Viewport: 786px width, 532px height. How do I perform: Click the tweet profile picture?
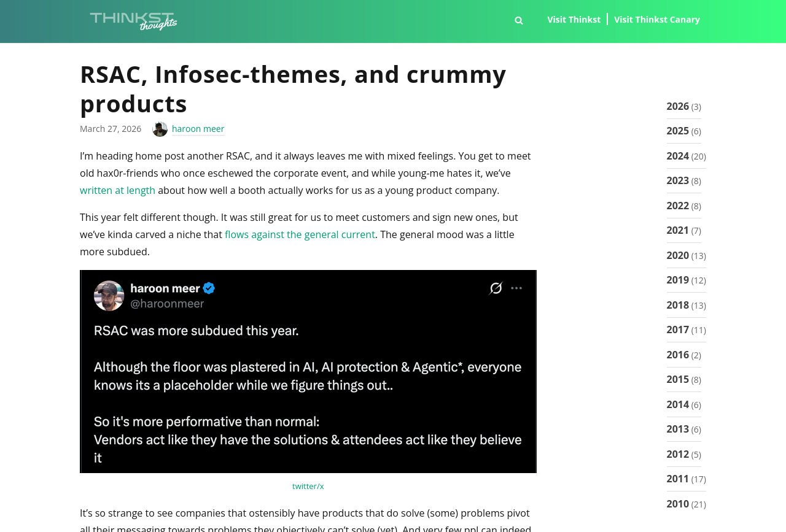point(109,296)
